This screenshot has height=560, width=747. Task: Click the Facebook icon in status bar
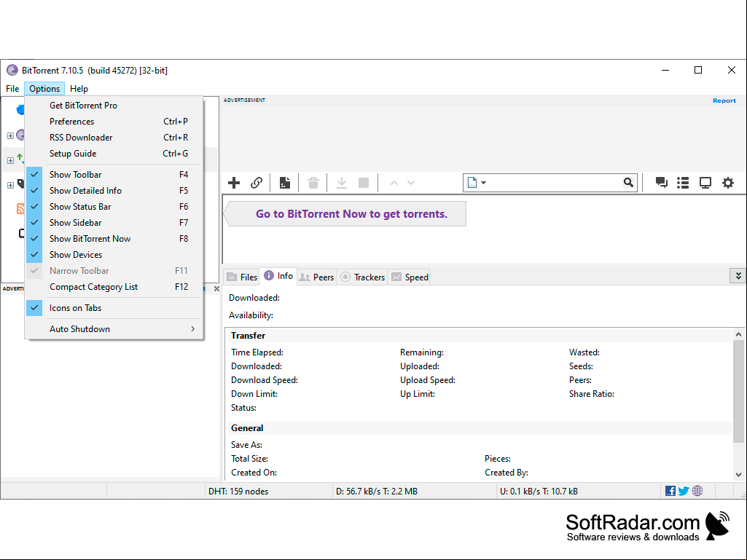[x=670, y=491]
